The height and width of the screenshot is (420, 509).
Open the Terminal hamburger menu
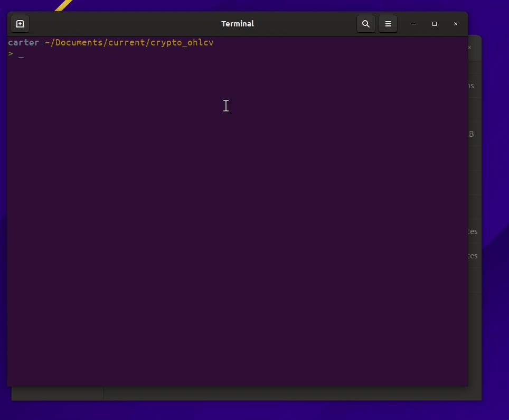(388, 24)
